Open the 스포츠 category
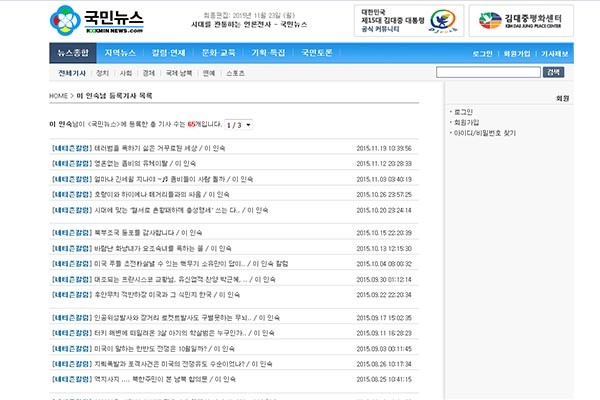The image size is (600, 400). (235, 73)
